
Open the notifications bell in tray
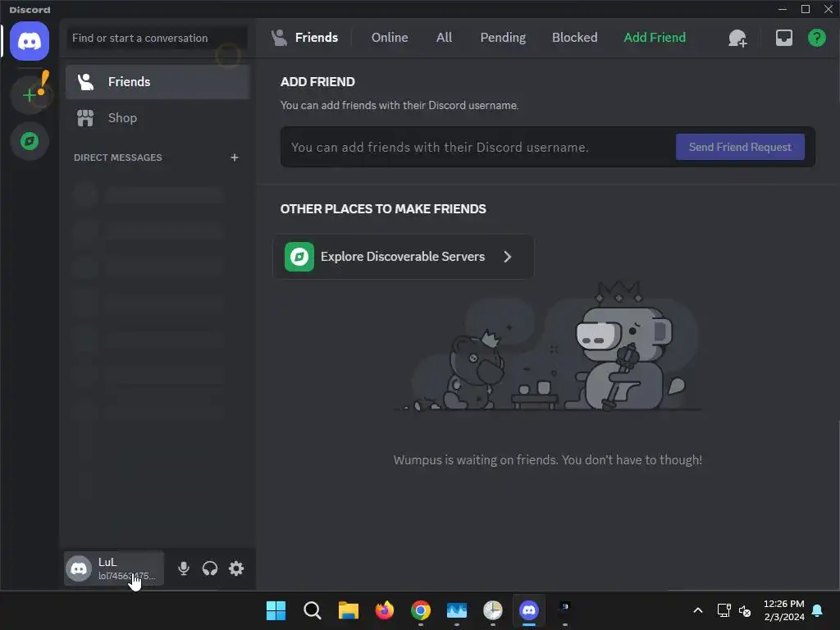coord(817,610)
